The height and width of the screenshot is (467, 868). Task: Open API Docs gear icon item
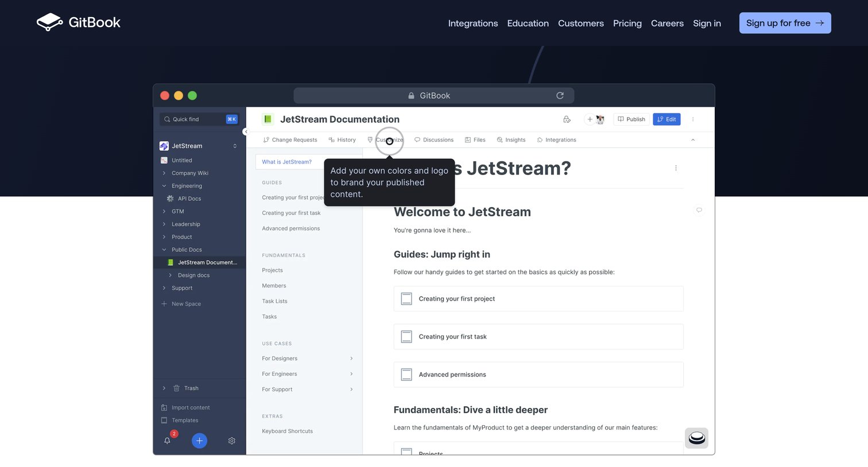click(x=170, y=199)
